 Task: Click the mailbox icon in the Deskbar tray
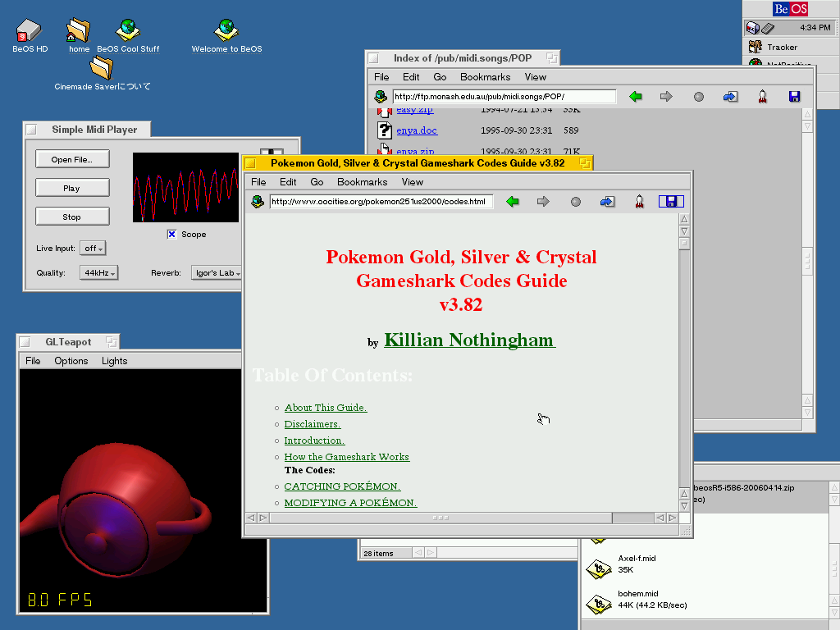(x=753, y=28)
